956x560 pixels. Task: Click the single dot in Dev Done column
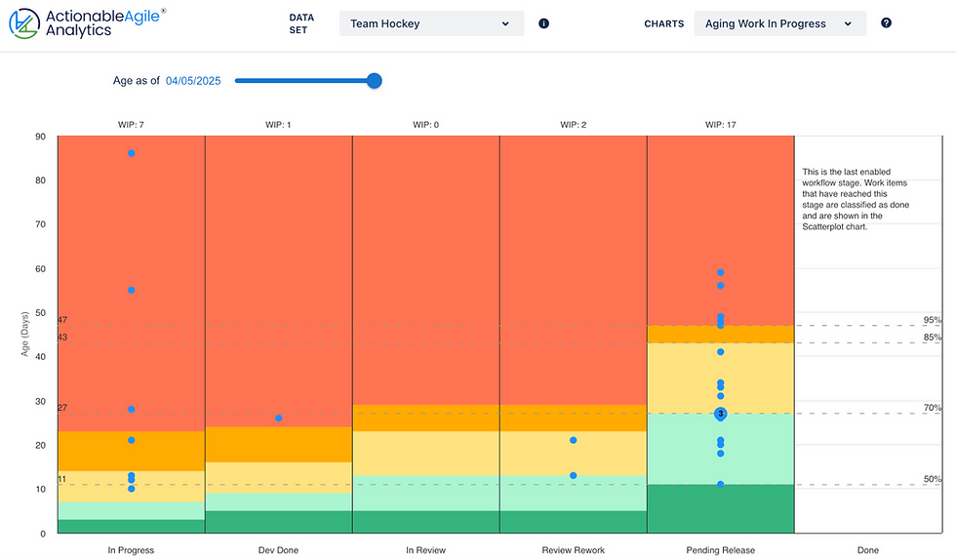point(278,418)
